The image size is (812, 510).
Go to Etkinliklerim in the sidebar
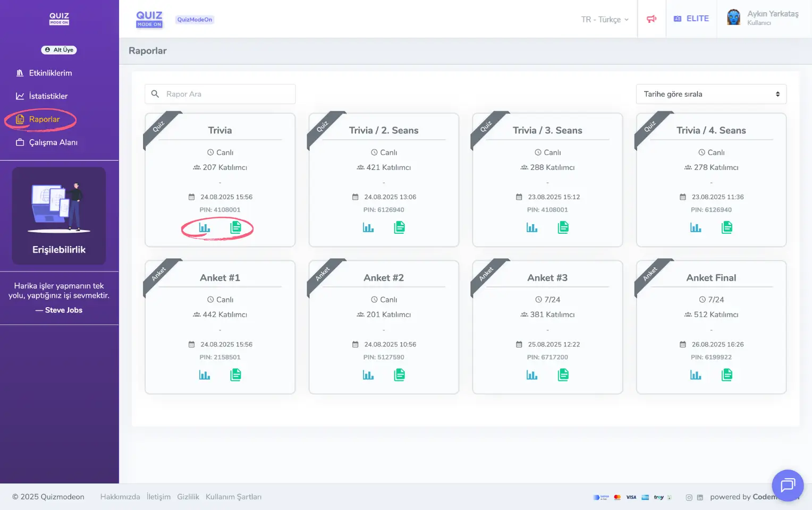click(50, 73)
